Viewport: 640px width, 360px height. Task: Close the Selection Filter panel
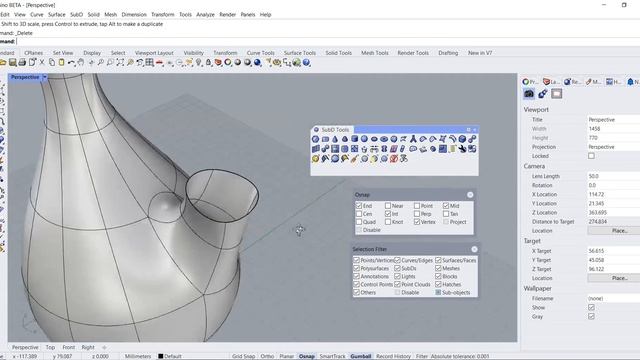point(474,249)
